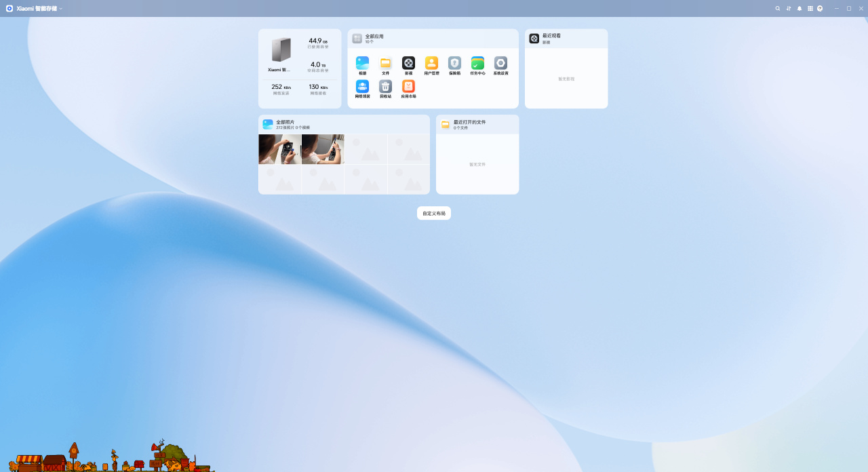Open the second photo thumbnail
The width and height of the screenshot is (868, 472).
(x=323, y=149)
